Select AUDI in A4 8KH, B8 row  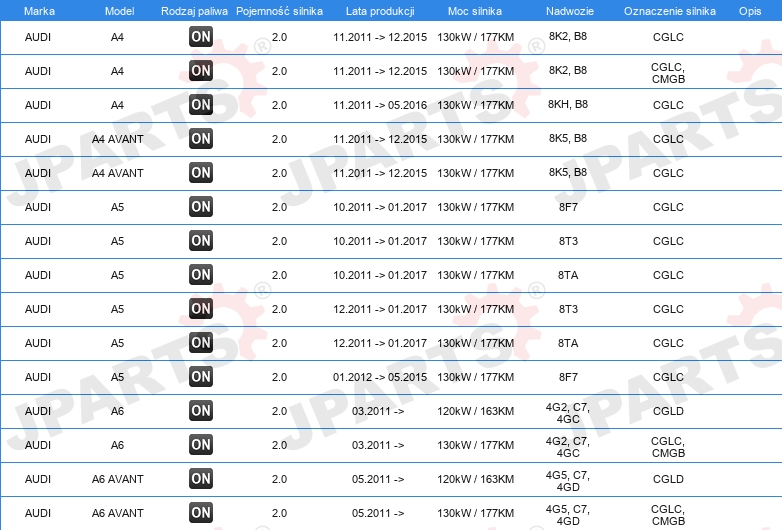point(38,105)
